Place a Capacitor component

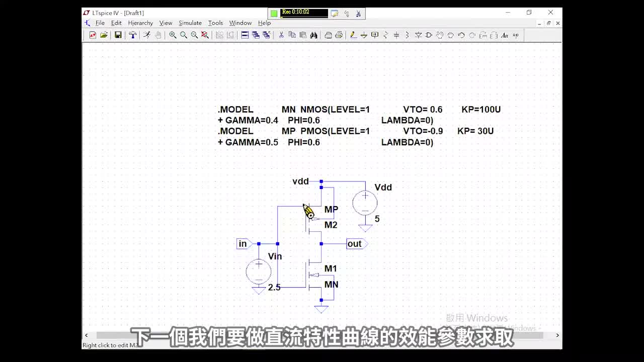396,35
